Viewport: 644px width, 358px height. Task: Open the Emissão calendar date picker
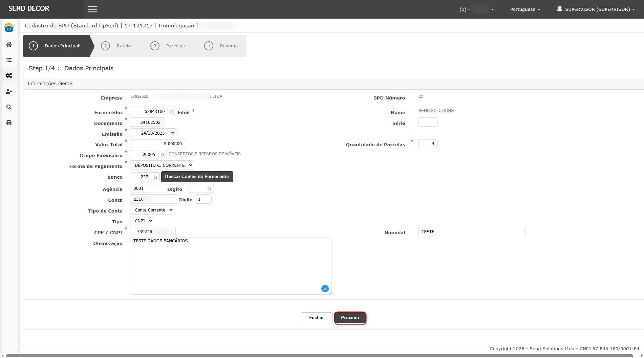[172, 133]
